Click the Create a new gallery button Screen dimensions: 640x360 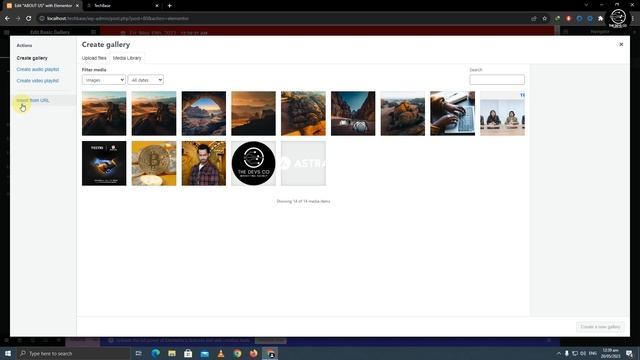[600, 327]
